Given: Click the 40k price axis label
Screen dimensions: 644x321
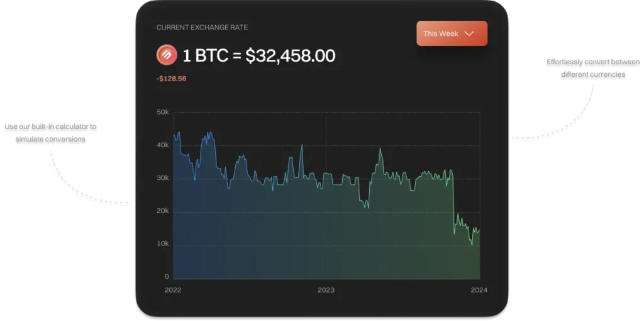Looking at the screenshot, I should [162, 145].
